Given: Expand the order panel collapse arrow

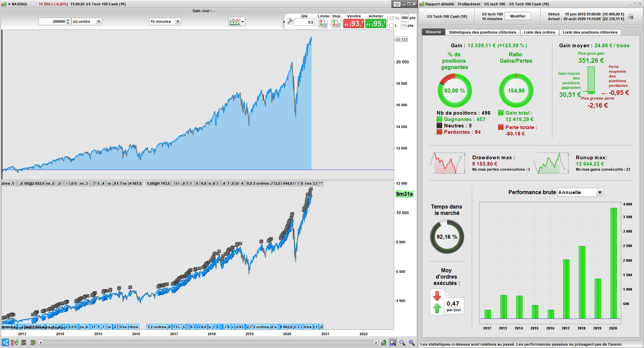Looking at the screenshot, I should [284, 22].
